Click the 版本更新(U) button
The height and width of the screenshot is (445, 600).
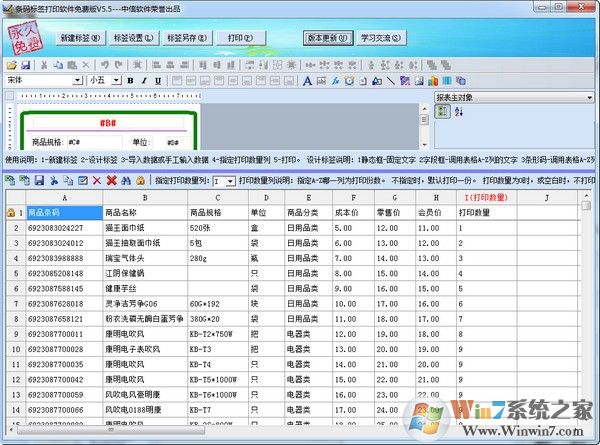(328, 38)
